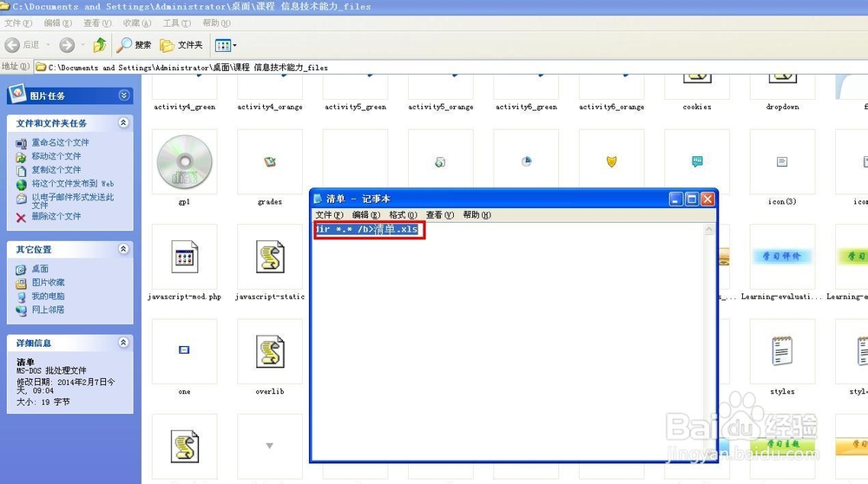This screenshot has height=484, width=868.
Task: Collapse the 文件和文件夹任务 panel
Action: coord(124,122)
